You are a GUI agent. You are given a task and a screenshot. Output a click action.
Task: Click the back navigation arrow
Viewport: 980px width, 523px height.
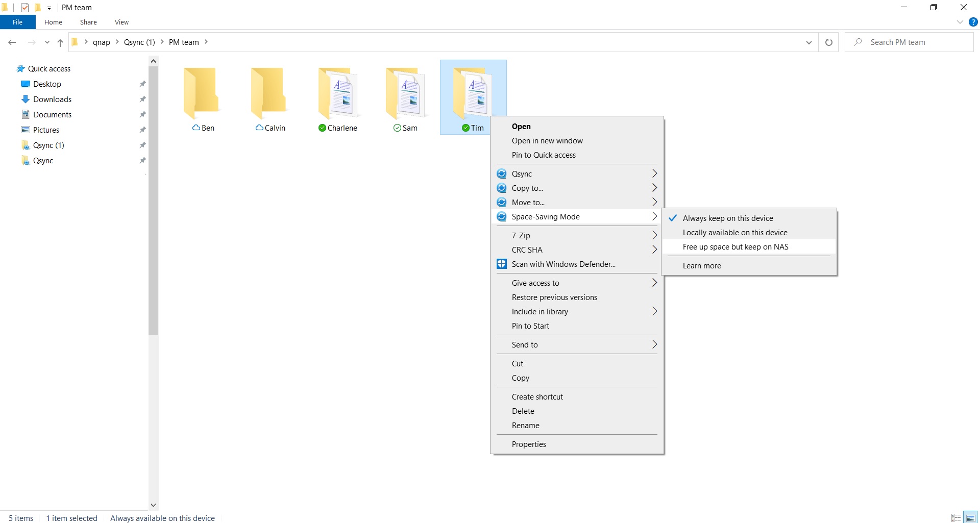click(x=12, y=42)
